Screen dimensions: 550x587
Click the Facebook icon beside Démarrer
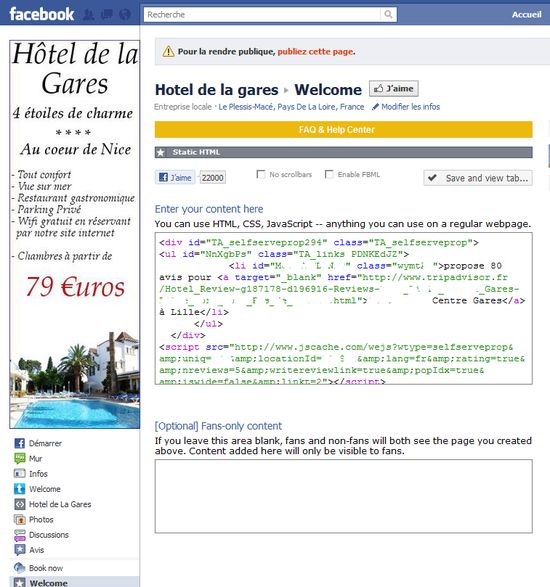(x=19, y=443)
